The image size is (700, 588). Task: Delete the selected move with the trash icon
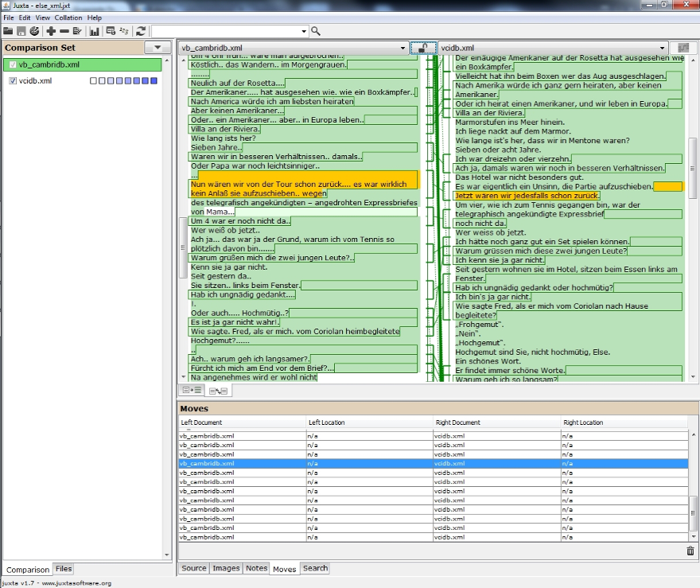click(690, 551)
